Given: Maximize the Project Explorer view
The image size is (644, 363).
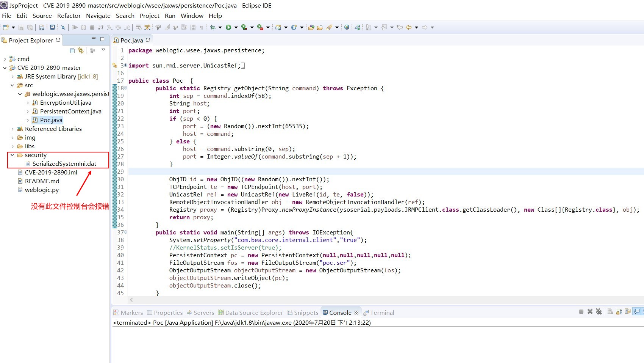Looking at the screenshot, I should click(102, 39).
